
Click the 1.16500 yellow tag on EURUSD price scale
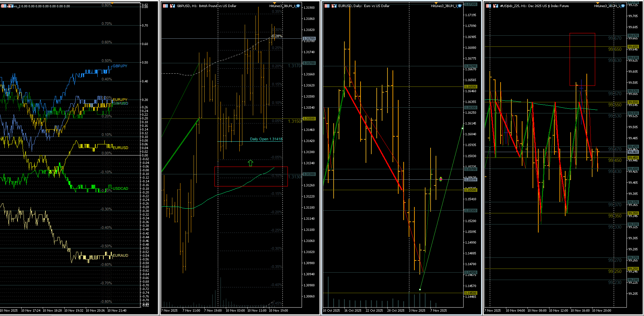471,87
